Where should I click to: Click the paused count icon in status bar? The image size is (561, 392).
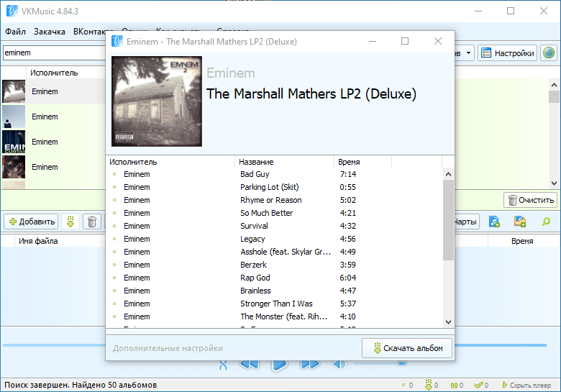tap(454, 386)
